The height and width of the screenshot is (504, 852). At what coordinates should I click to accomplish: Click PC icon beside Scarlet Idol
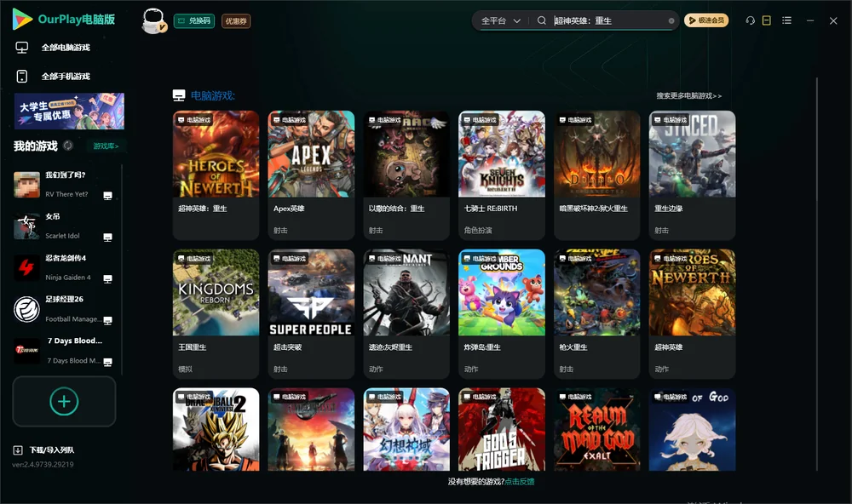[107, 238]
